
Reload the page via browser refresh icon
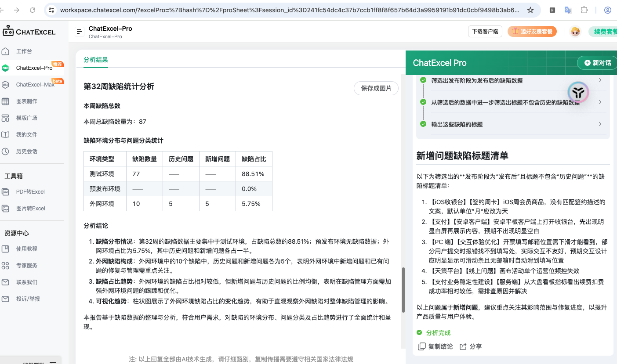tap(33, 10)
